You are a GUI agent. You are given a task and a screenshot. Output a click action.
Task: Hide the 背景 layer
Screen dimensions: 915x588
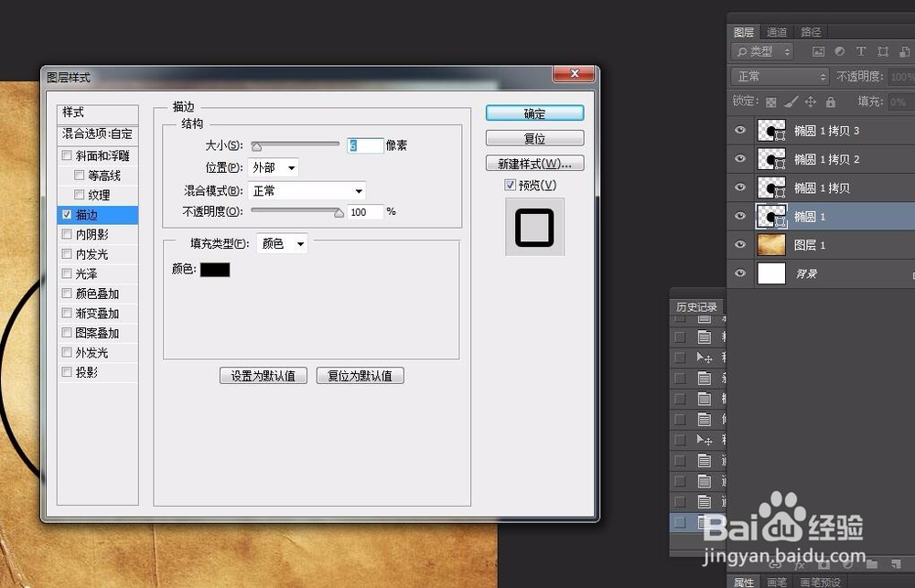pos(740,273)
